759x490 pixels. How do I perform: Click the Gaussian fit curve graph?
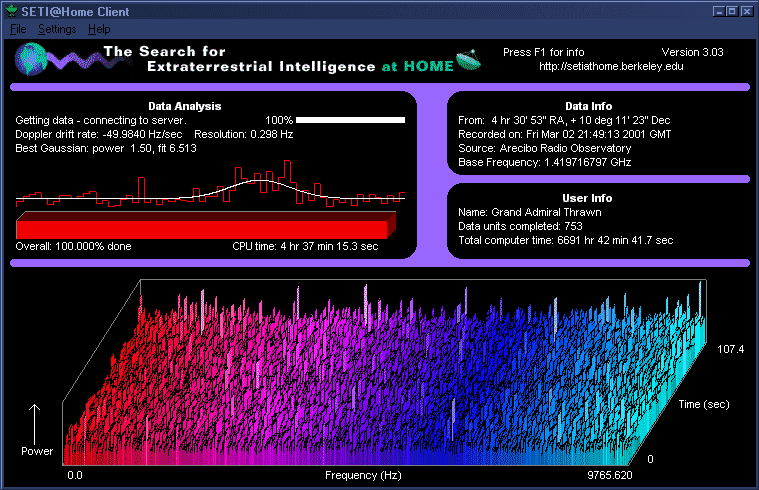(x=210, y=184)
